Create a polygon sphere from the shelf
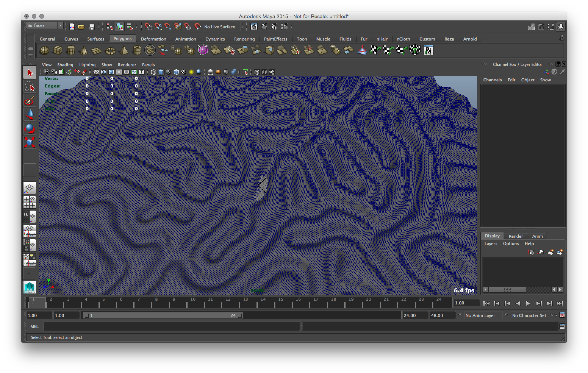Viewport: 588px width, 373px height. tap(45, 50)
